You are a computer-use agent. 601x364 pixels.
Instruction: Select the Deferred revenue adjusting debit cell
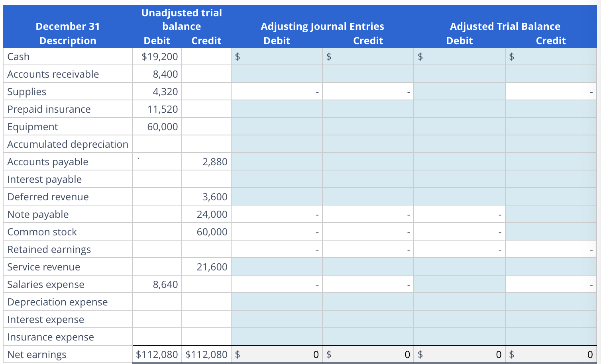point(277,196)
